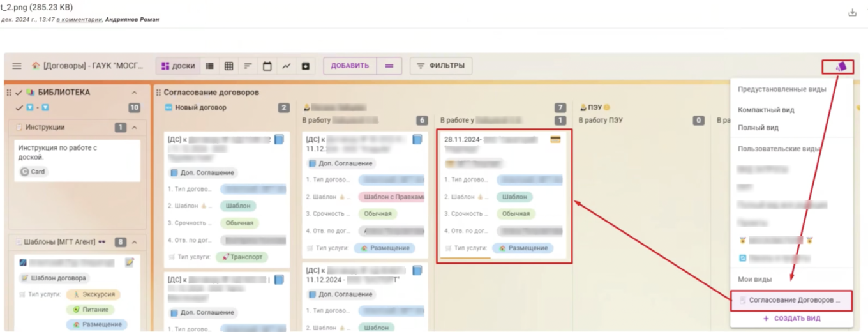The height and width of the screenshot is (332, 868).
Task: Toggle the checkmark under БИБЛИОТЕКА title
Action: (x=19, y=108)
